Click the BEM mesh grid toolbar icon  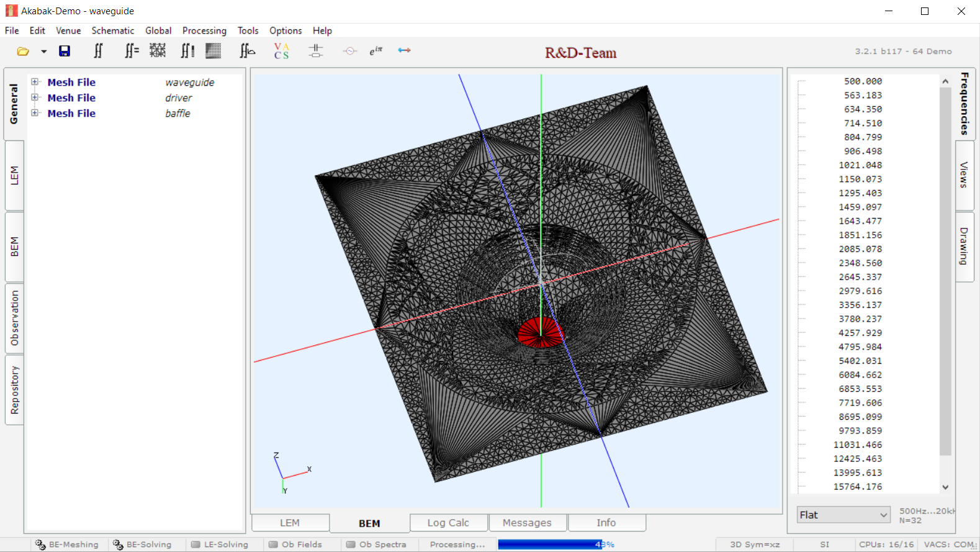point(158,50)
